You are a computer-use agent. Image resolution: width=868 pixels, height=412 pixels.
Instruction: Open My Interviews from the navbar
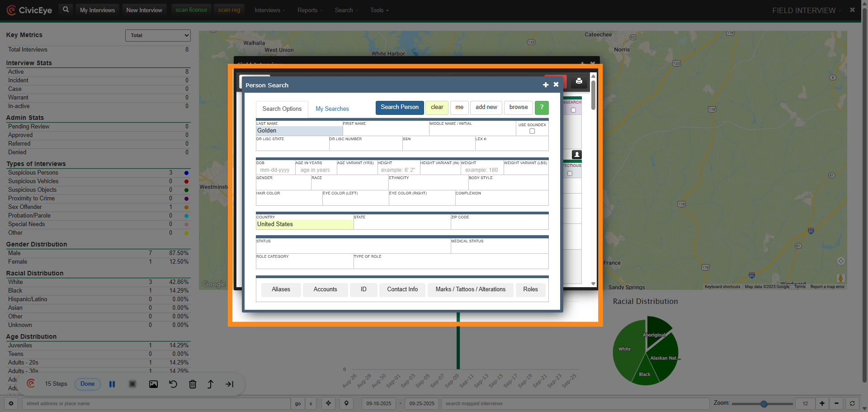pos(98,10)
